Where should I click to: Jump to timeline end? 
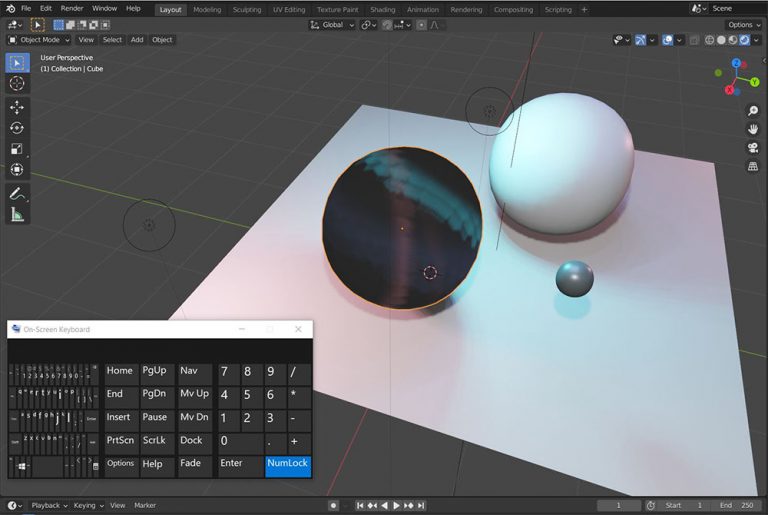(x=421, y=505)
